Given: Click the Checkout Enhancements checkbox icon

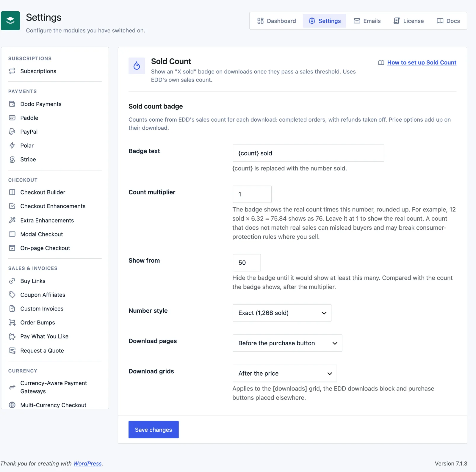Looking at the screenshot, I should tap(12, 206).
